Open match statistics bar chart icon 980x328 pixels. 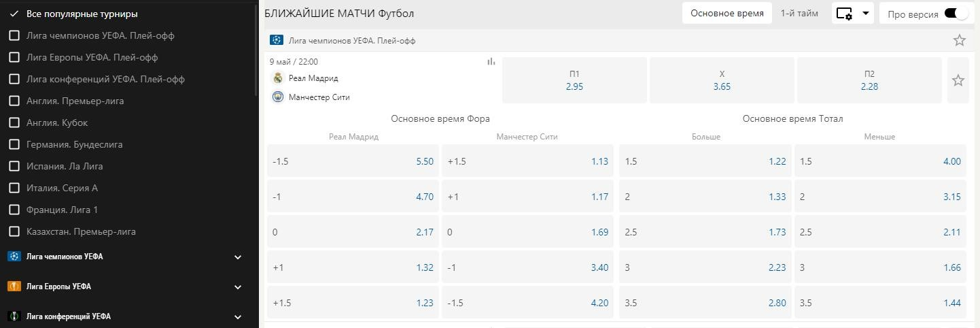tap(491, 61)
